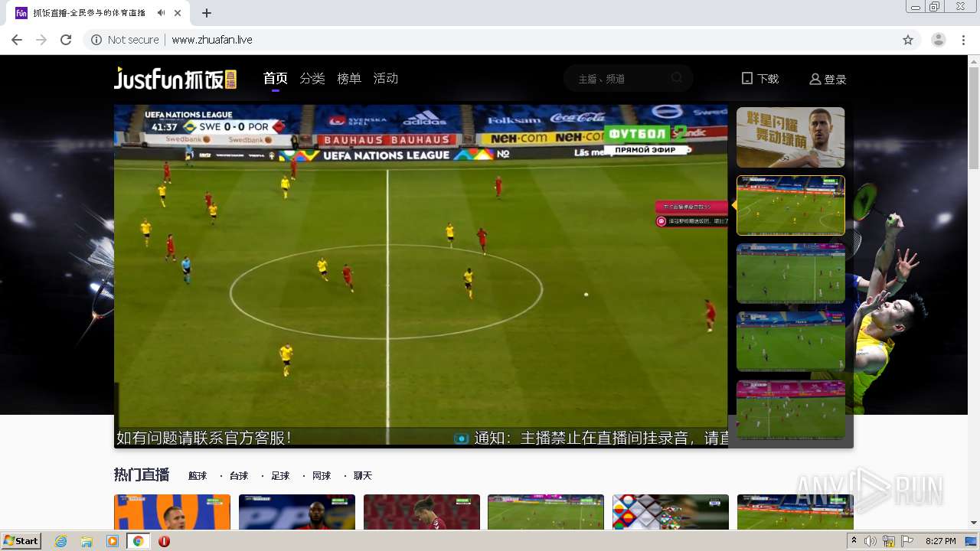Open the third hot stream card
Viewport: 980px width, 551px height.
(x=422, y=512)
